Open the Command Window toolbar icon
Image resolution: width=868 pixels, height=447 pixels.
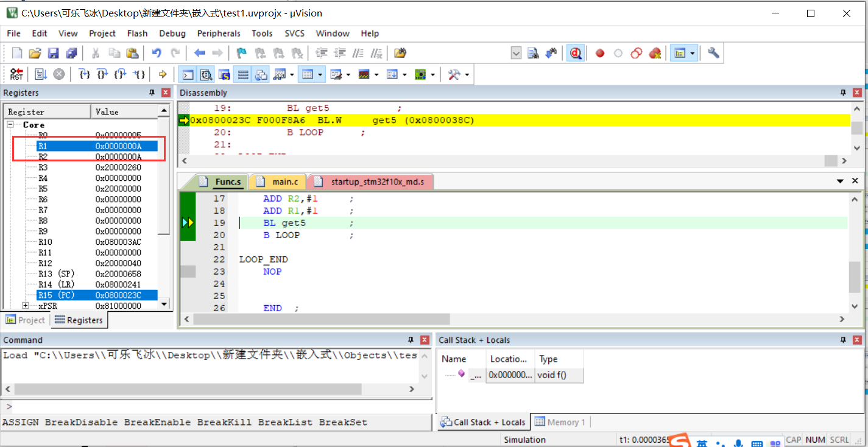click(x=188, y=74)
